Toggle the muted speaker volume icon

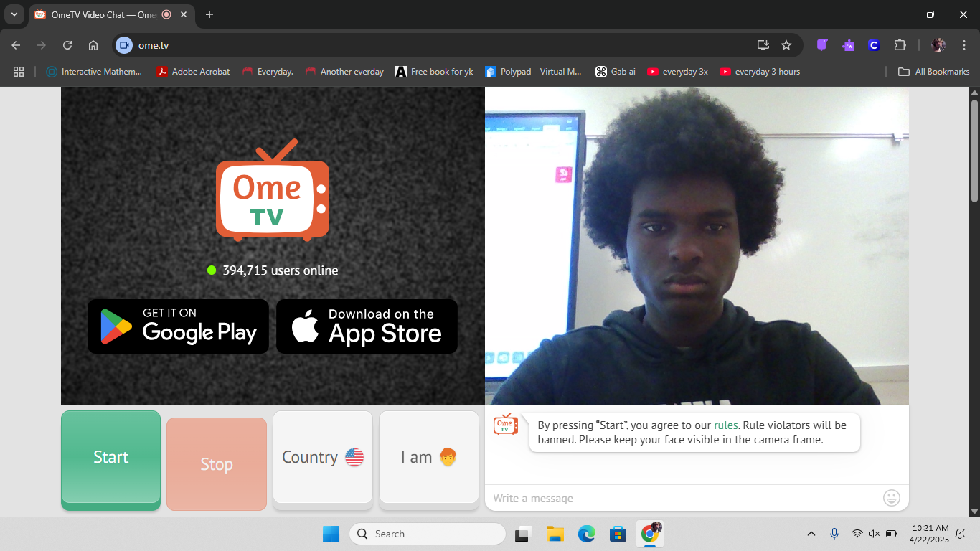[x=874, y=534]
